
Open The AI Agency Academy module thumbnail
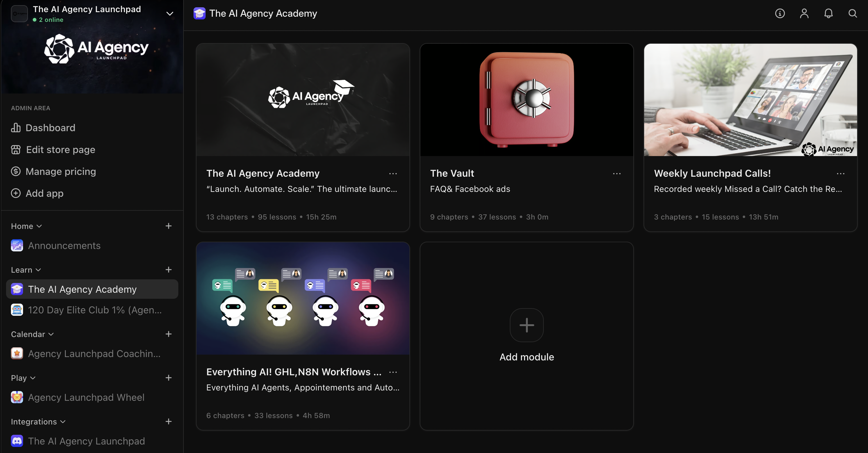point(303,100)
